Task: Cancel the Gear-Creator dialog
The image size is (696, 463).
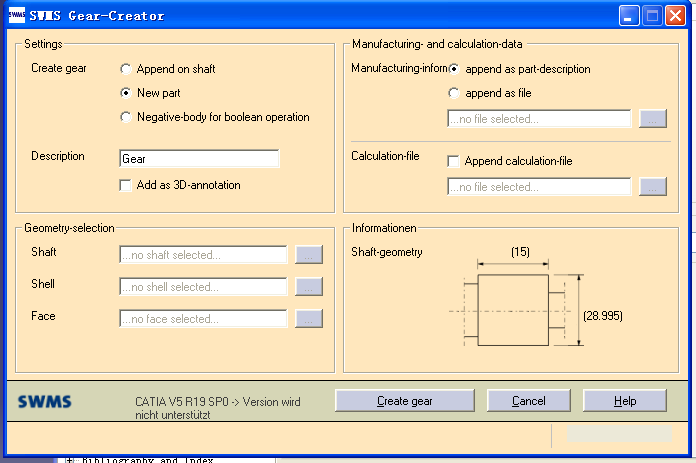Action: pos(529,401)
